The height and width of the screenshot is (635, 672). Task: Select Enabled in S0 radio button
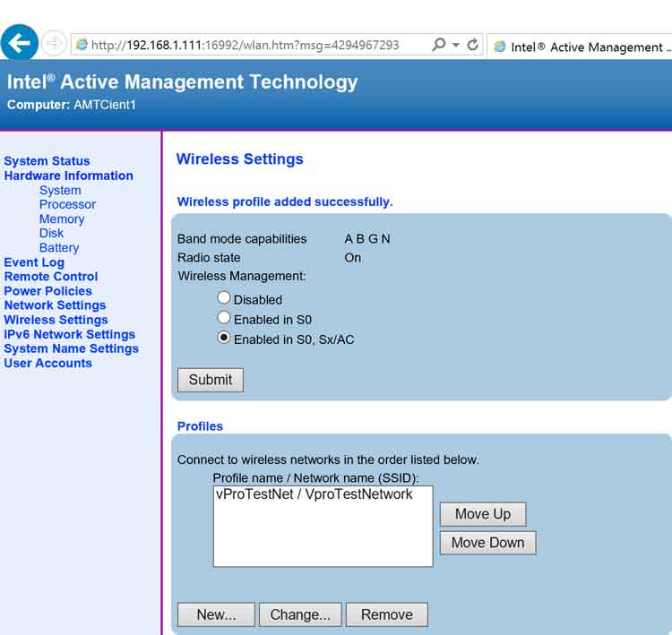coord(224,317)
